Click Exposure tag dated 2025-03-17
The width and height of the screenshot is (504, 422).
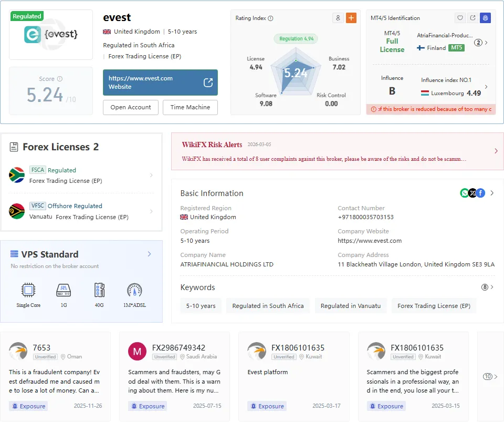pyautogui.click(x=267, y=406)
